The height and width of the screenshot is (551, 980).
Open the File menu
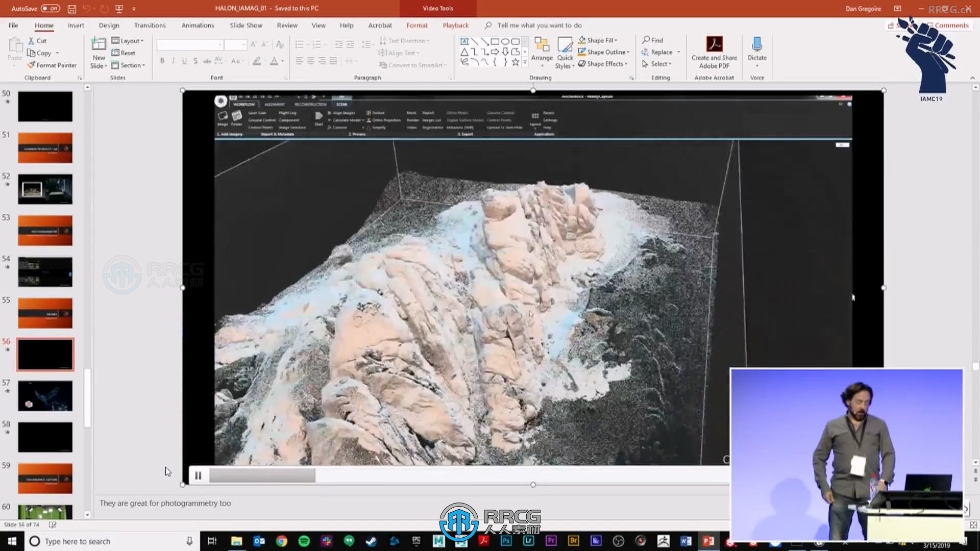pos(13,25)
